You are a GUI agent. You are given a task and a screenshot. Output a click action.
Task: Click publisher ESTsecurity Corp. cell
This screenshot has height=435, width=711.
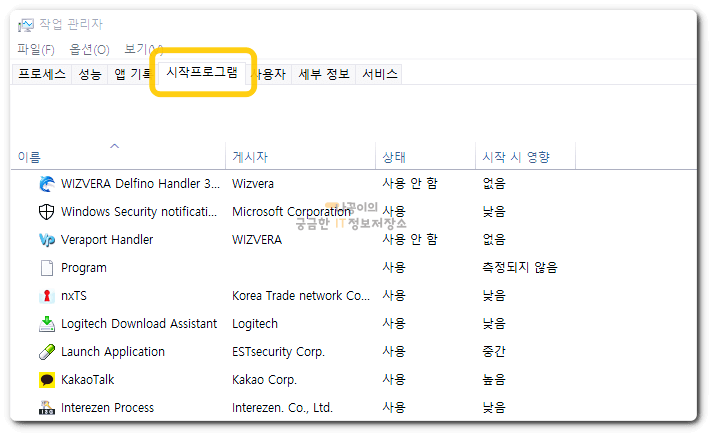(x=278, y=352)
